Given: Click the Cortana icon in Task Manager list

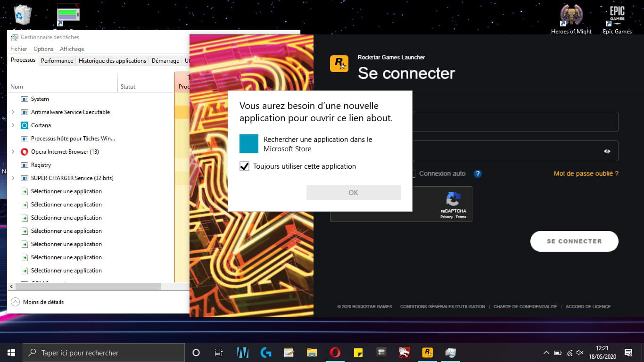Looking at the screenshot, I should point(25,125).
